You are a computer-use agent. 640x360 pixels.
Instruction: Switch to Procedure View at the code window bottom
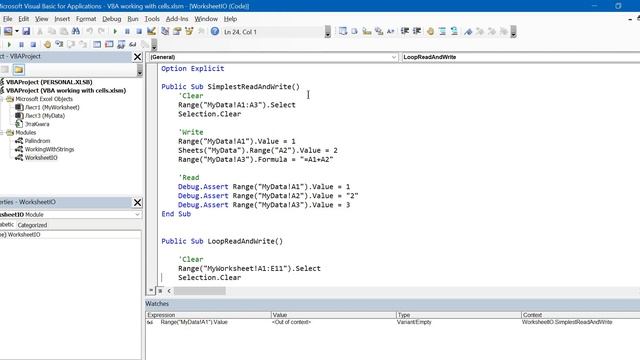[x=151, y=291]
